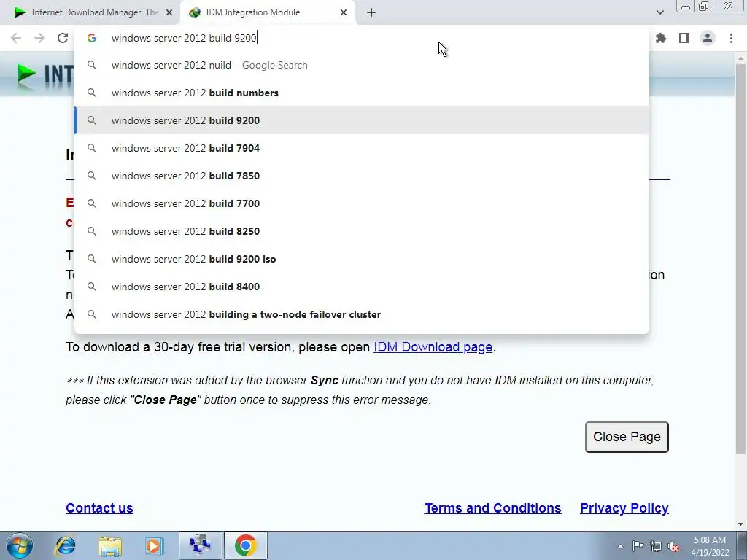This screenshot has height=560, width=747.
Task: Click search icon beside 'build numbers'
Action: click(x=92, y=93)
